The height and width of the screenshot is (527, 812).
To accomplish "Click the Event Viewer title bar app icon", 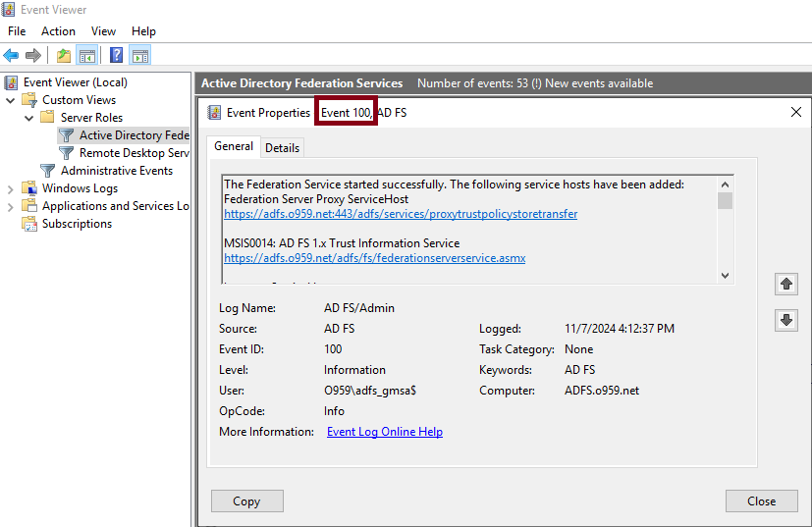I will point(9,9).
